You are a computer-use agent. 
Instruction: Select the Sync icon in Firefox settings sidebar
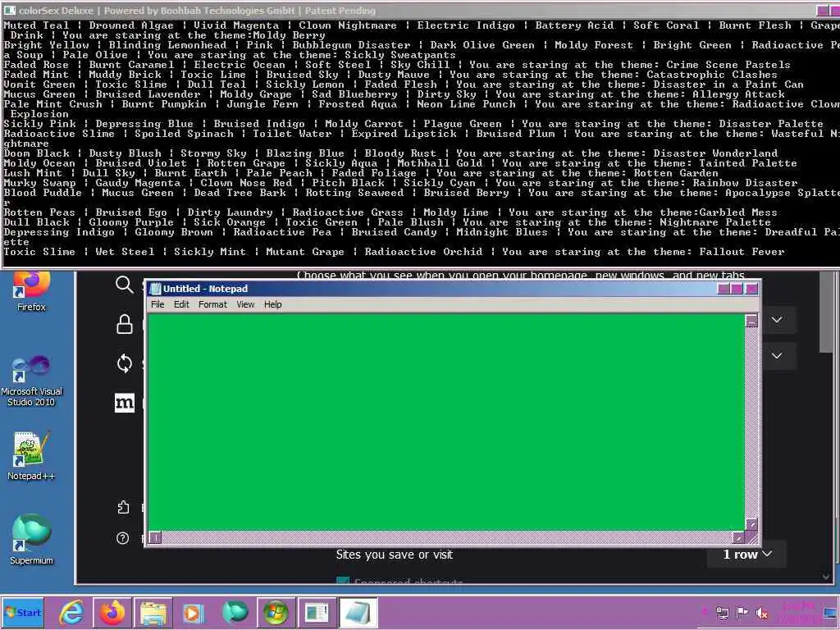click(125, 363)
